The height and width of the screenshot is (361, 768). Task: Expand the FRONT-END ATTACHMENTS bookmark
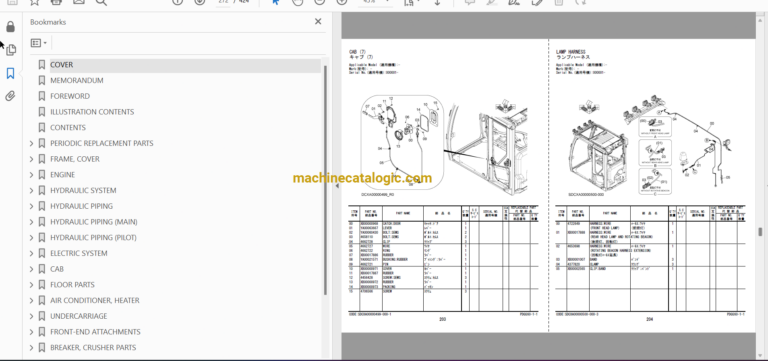point(31,332)
